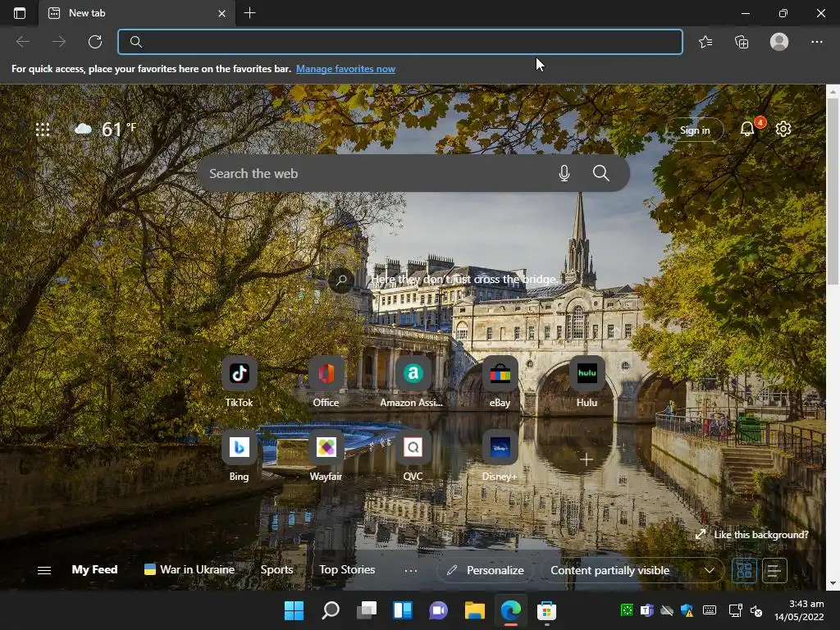
Task: Open the QVC quick link
Action: coord(413,455)
